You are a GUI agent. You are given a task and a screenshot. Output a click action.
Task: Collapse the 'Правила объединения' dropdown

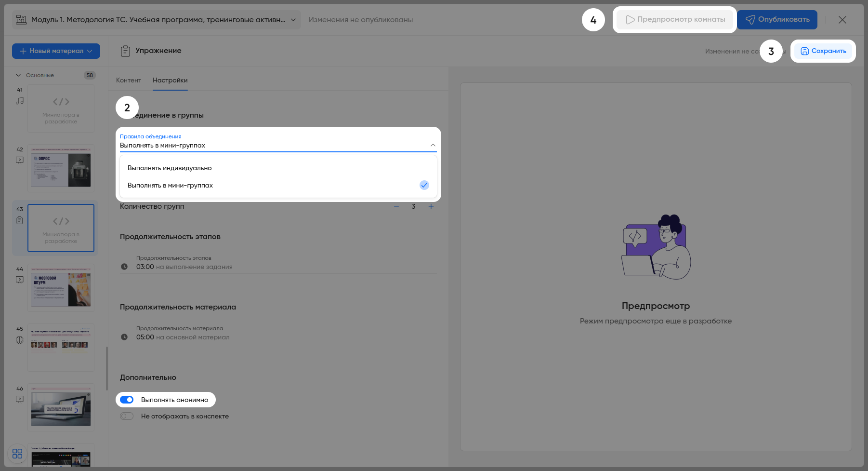[433, 145]
